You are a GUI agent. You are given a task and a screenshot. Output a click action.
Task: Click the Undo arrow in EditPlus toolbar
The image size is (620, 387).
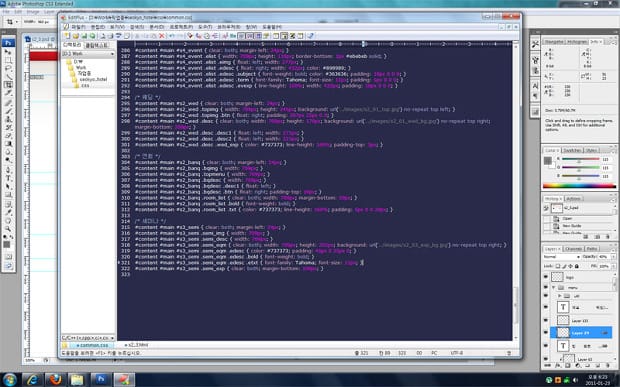pos(172,36)
